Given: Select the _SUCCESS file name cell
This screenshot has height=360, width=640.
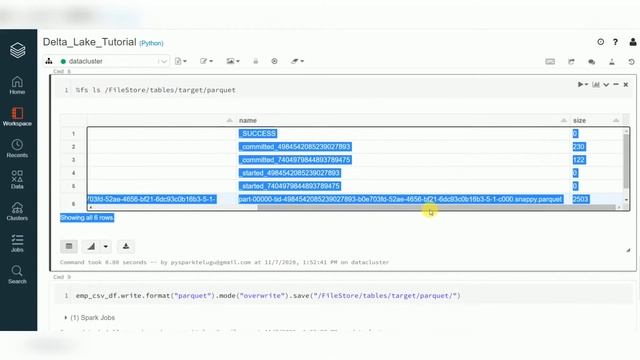Looking at the screenshot, I should coord(258,133).
